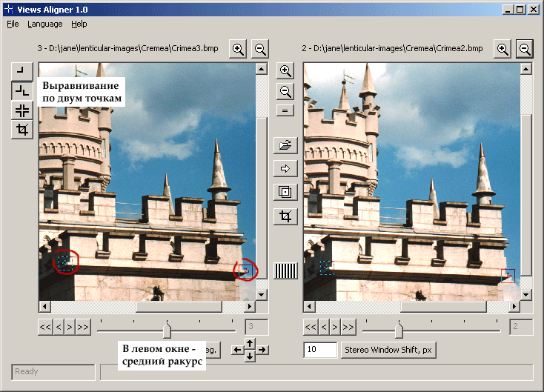This screenshot has height=392, width=544.
Task: Jump to first view in left pane
Action: point(45,327)
